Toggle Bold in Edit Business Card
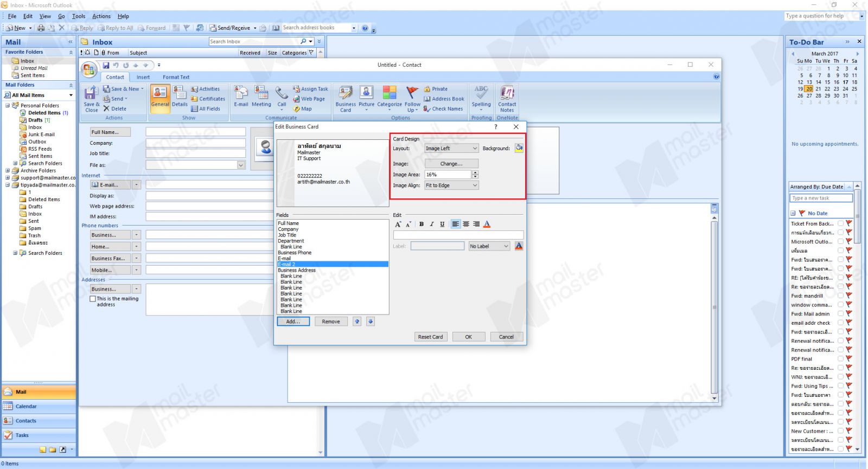This screenshot has height=469, width=868. (x=422, y=224)
